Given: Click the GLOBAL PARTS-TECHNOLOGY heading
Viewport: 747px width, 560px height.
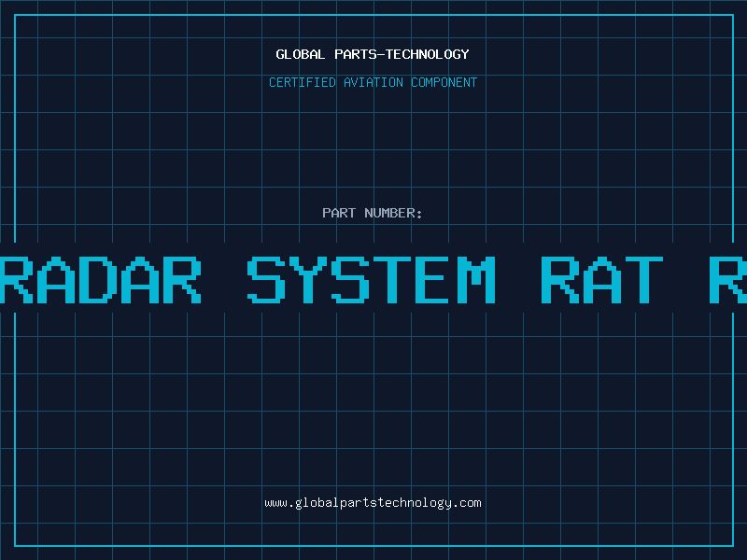Looking at the screenshot, I should [x=373, y=54].
